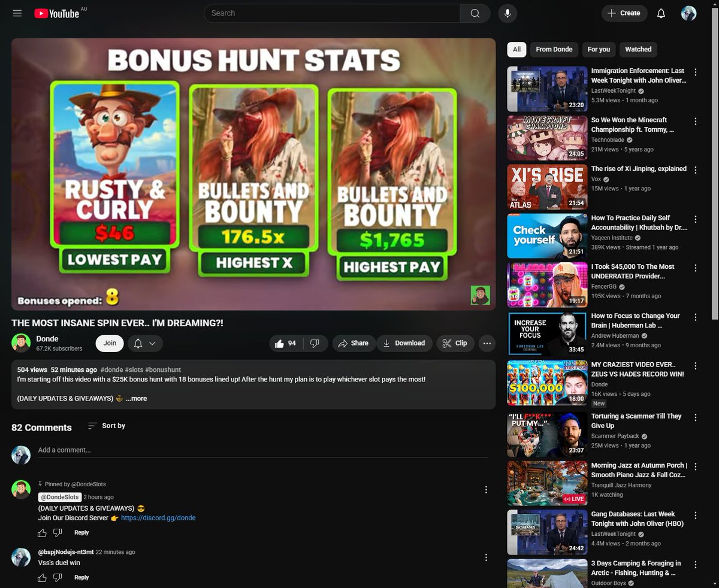Open Morning Jazz LIVE thumbnail
719x588 pixels.
coord(547,483)
